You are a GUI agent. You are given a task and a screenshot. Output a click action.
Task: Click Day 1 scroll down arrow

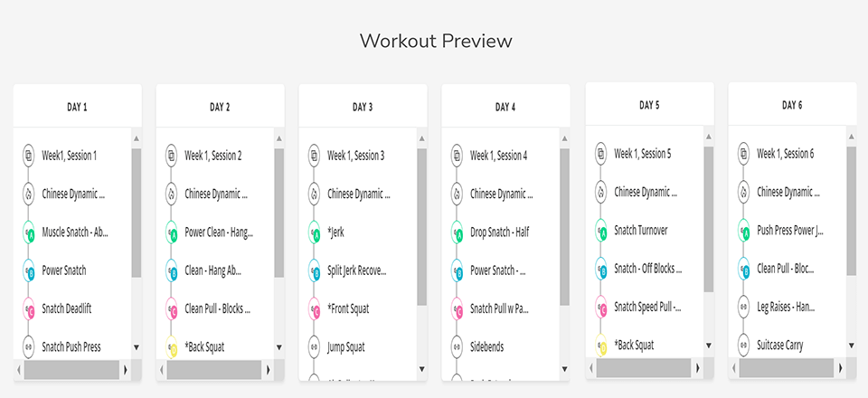click(x=137, y=347)
